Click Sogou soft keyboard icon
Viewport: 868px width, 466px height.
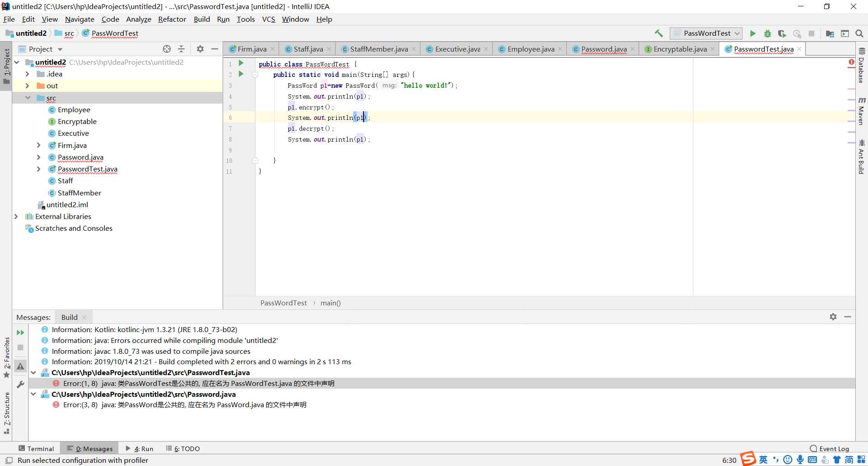[x=812, y=460]
